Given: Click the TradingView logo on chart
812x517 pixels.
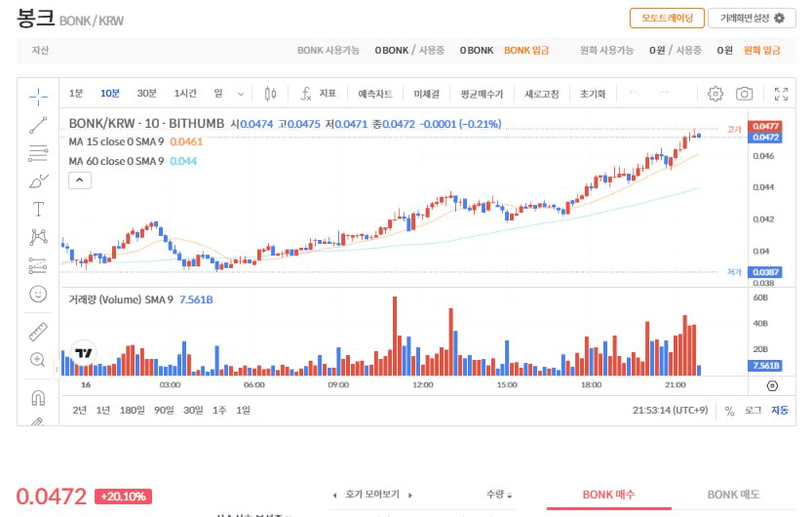Looking at the screenshot, I should coord(84,353).
